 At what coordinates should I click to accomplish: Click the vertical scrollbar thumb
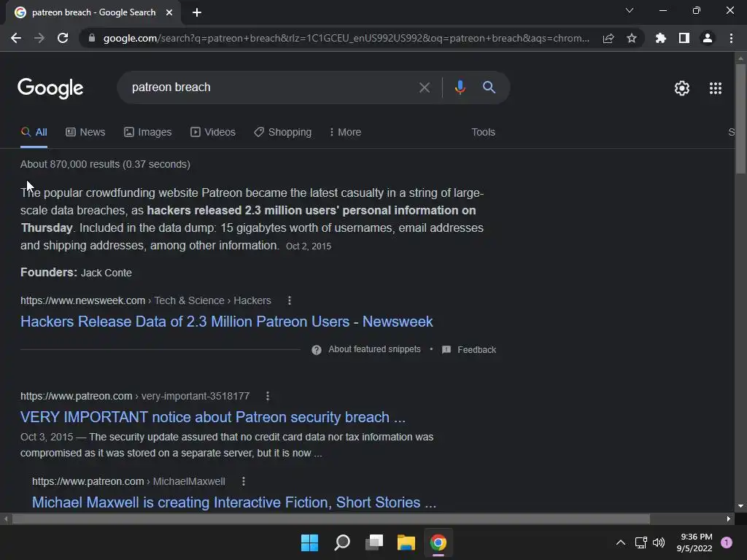pos(740,119)
